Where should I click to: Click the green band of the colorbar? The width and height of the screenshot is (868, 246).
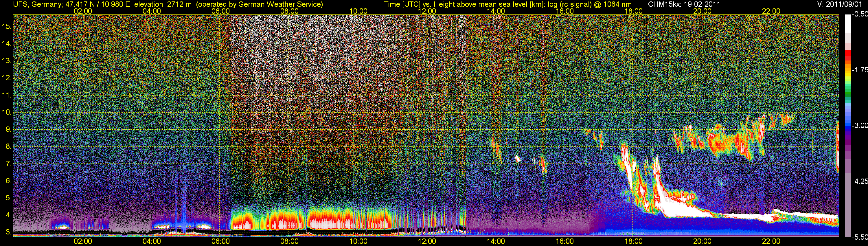coord(848,91)
